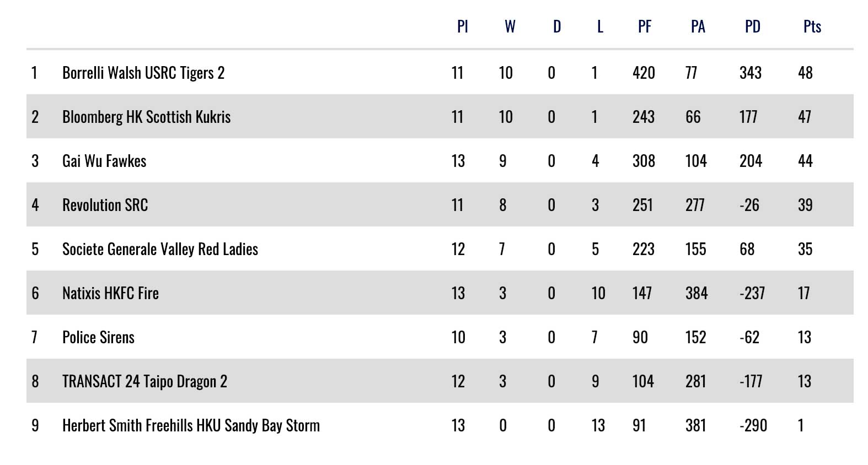Click the Pl column header

tap(463, 26)
